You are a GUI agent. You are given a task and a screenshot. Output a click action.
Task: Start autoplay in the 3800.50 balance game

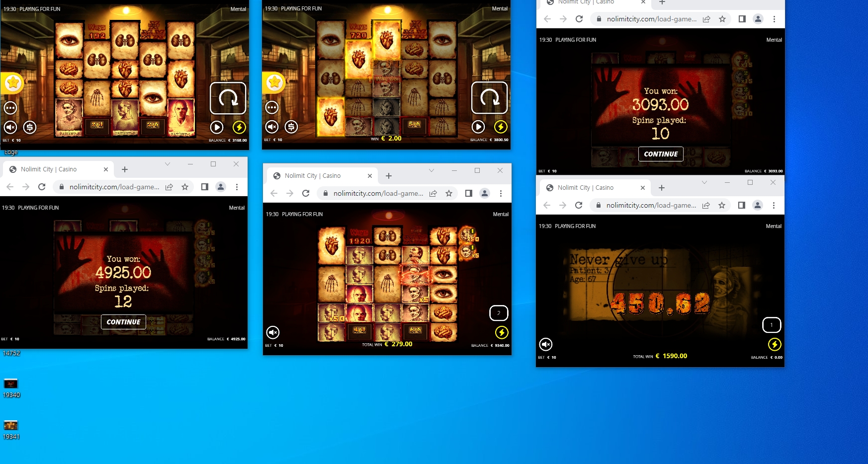coord(478,127)
